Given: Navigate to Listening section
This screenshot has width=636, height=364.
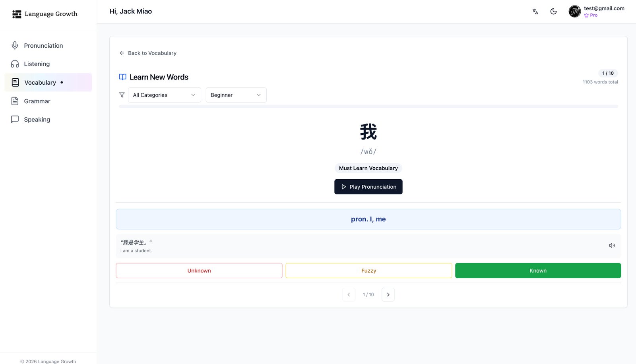Looking at the screenshot, I should point(37,64).
